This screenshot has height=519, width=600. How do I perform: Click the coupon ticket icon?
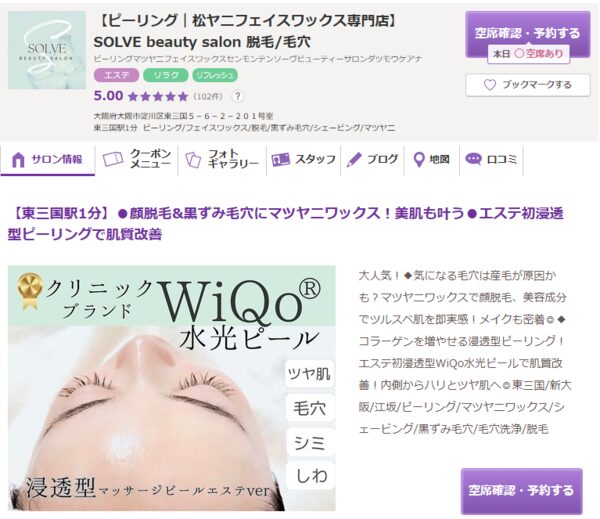coord(113,159)
